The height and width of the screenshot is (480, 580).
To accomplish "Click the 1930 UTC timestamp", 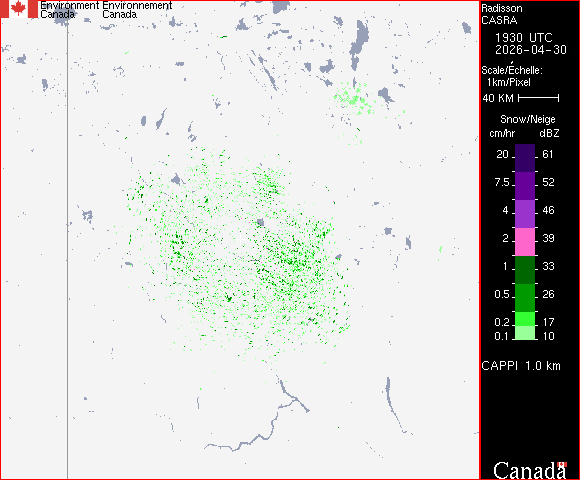I will point(523,38).
